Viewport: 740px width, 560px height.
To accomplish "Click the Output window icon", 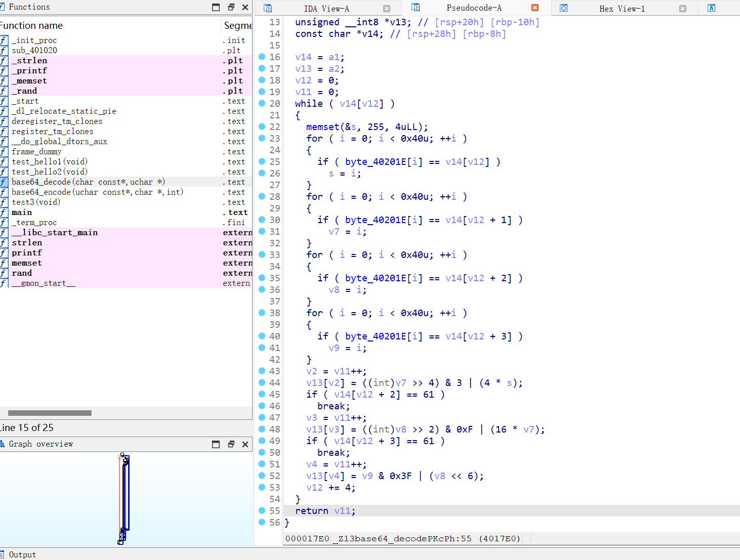I will (x=5, y=554).
